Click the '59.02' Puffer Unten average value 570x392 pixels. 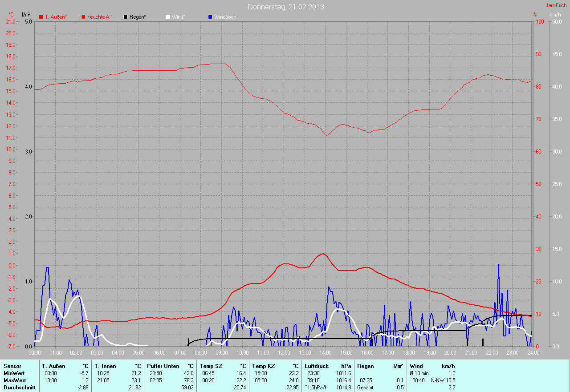[x=187, y=388]
